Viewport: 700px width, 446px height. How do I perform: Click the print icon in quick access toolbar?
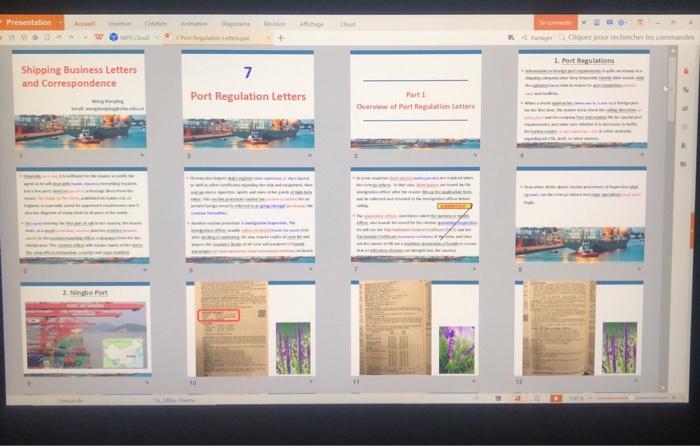pyautogui.click(x=35, y=38)
